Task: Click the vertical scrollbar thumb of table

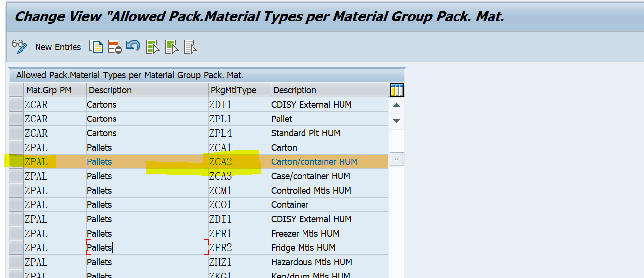Action: [x=397, y=159]
